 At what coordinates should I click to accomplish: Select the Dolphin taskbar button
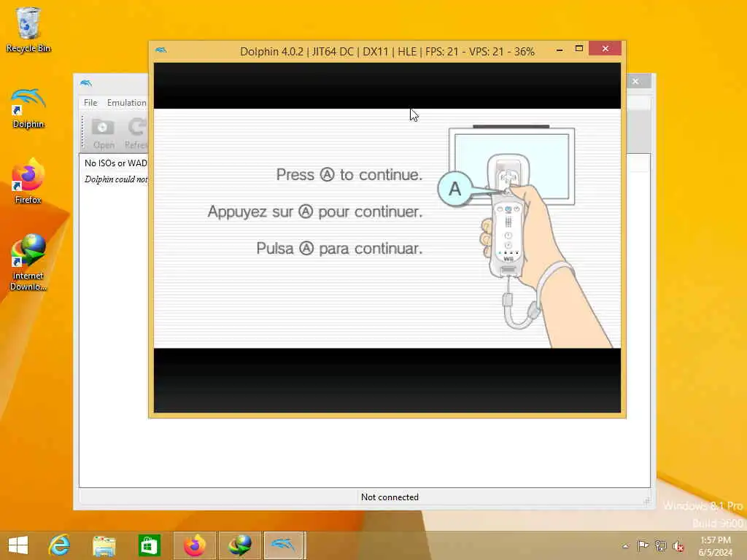pos(284,545)
